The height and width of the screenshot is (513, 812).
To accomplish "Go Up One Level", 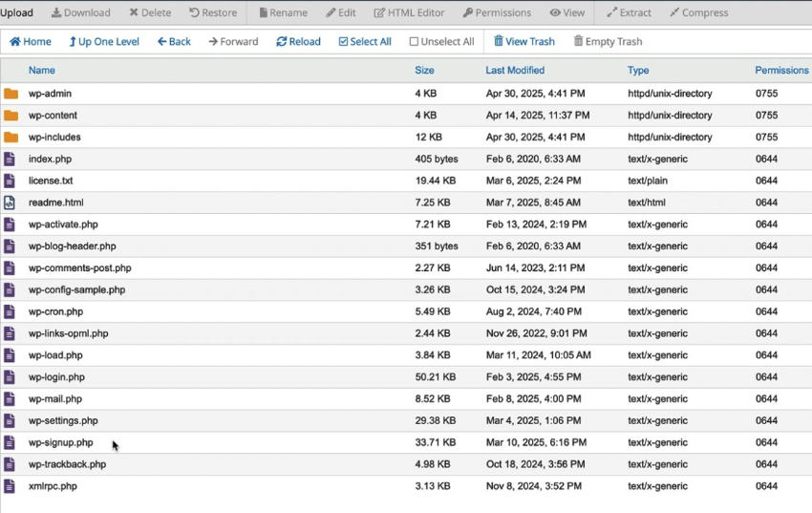I will point(104,41).
